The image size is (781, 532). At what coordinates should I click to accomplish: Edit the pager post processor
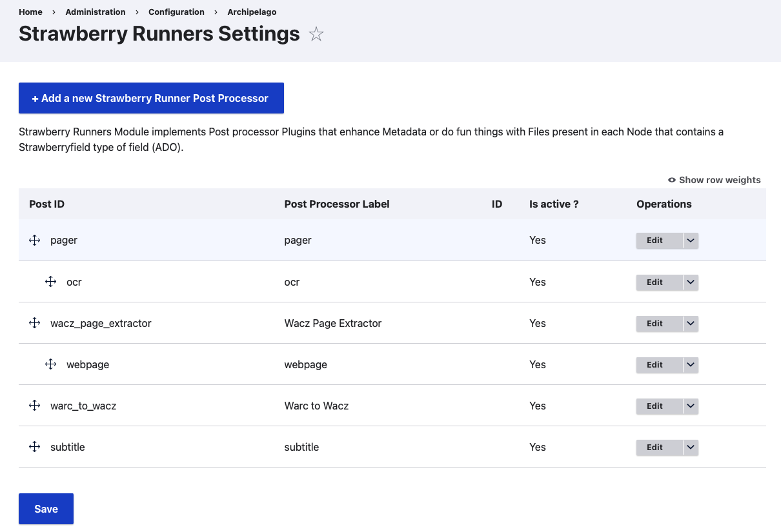659,241
